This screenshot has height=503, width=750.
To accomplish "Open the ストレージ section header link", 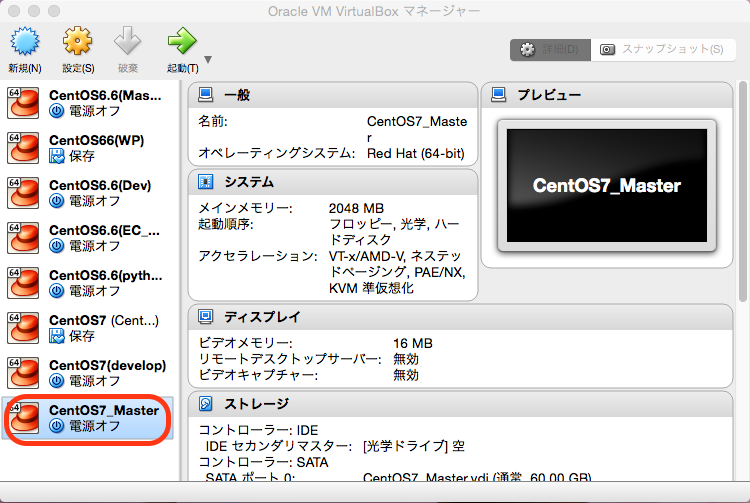I will pyautogui.click(x=256, y=404).
